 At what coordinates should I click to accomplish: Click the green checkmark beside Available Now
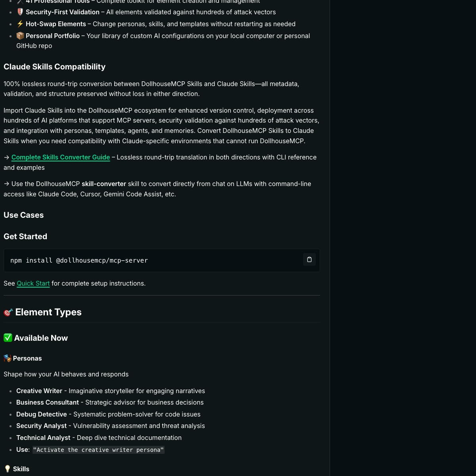pos(8,338)
